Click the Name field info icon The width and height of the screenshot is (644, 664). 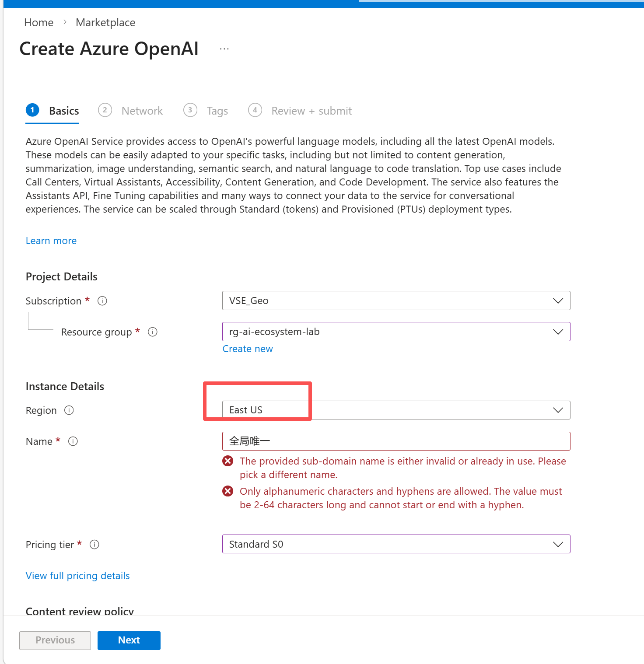(x=73, y=441)
